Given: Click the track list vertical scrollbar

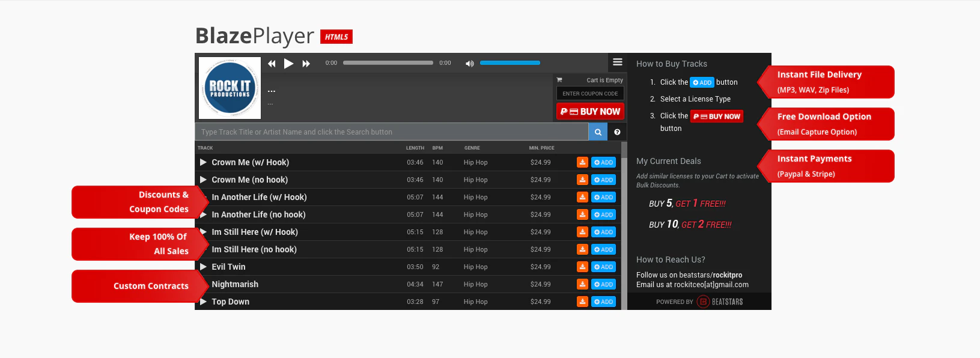Looking at the screenshot, I should (x=624, y=225).
